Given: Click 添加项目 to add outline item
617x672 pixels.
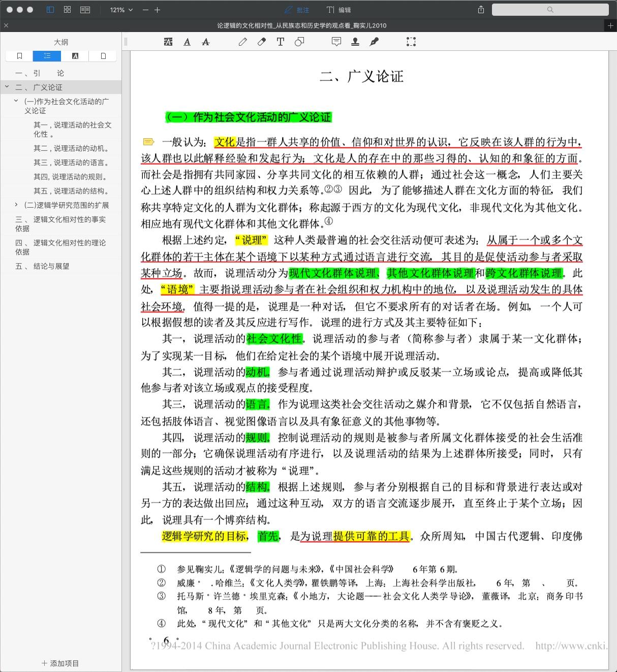Looking at the screenshot, I should click(60, 663).
